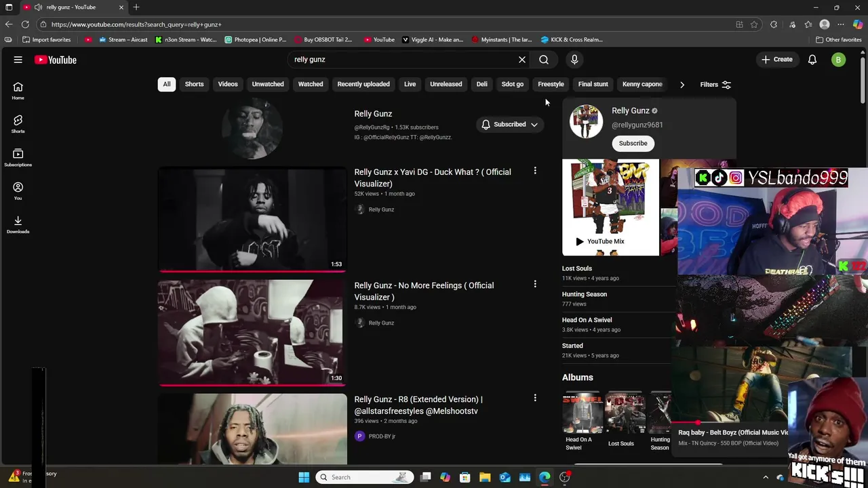Click Relly Gunz channel avatar thumbnail
The image size is (868, 488).
[x=252, y=128]
